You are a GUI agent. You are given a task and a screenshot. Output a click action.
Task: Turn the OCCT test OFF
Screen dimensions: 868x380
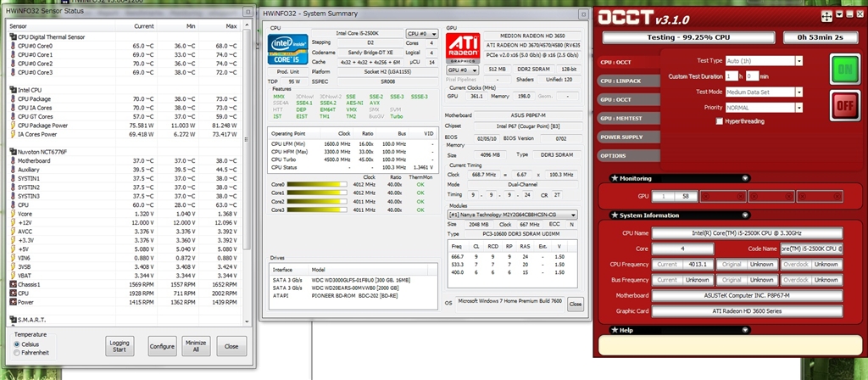coord(845,106)
